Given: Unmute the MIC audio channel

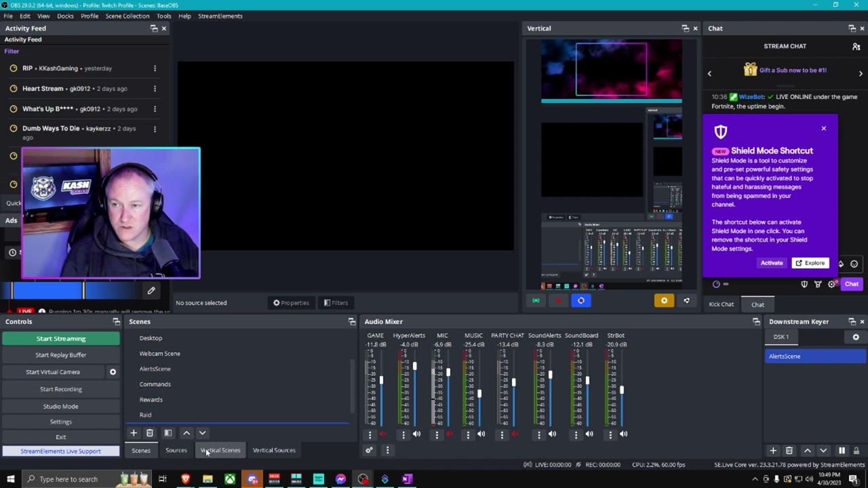Looking at the screenshot, I should [450, 434].
